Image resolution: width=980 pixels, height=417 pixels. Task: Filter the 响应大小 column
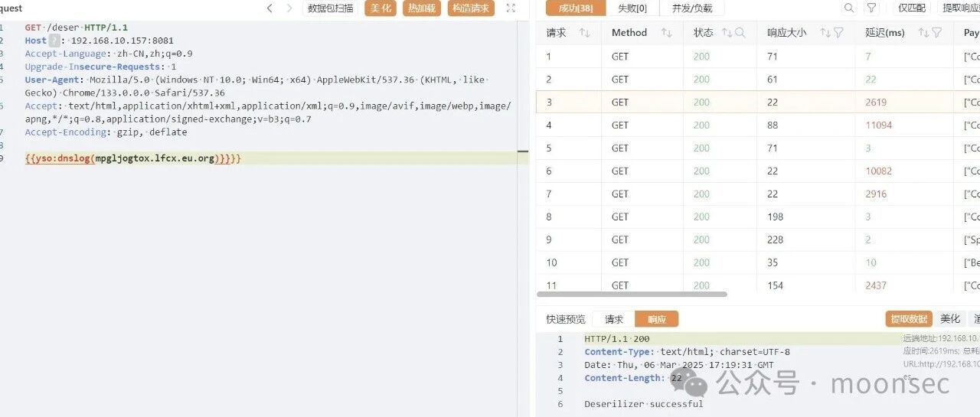(838, 33)
